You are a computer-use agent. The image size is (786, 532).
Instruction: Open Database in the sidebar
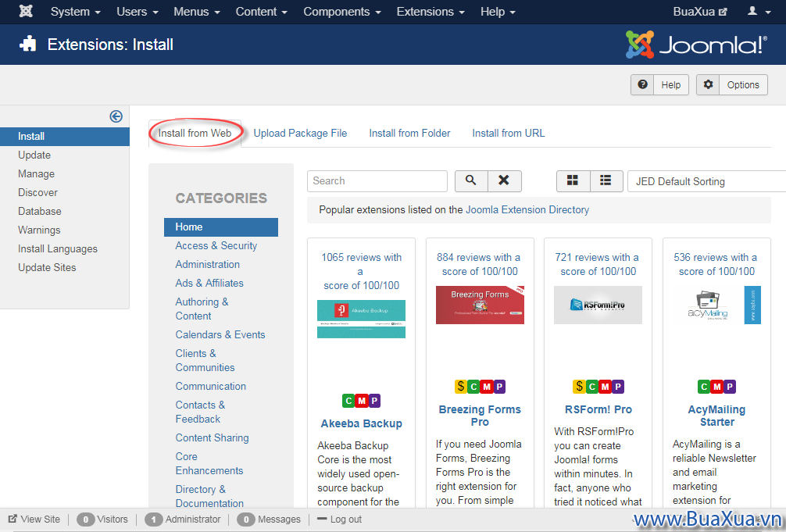point(40,211)
